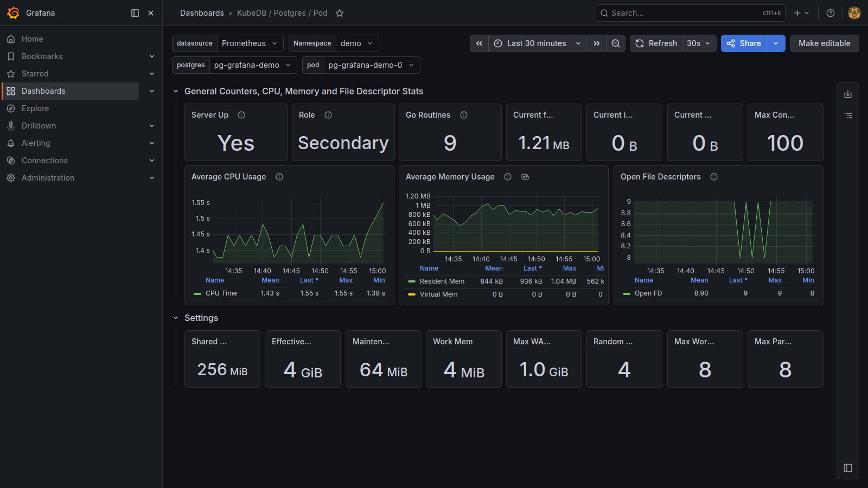The height and width of the screenshot is (488, 868).
Task: Sort CPU legend by Mean column
Action: click(270, 280)
